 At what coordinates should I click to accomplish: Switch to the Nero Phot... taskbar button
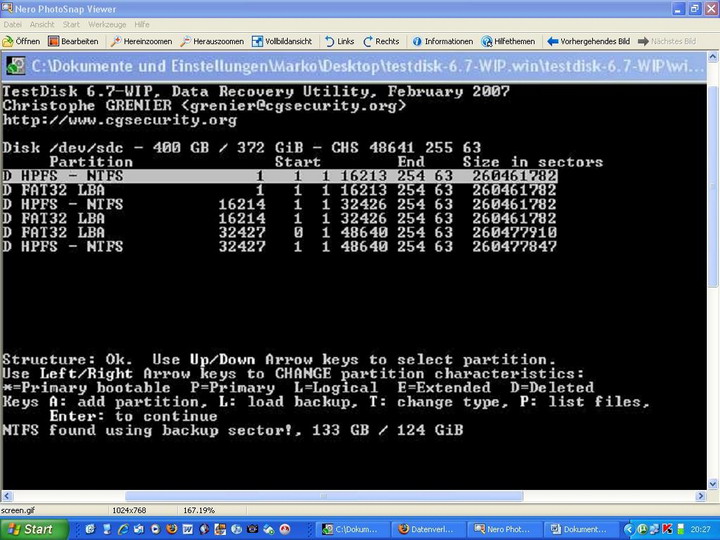click(x=505, y=529)
